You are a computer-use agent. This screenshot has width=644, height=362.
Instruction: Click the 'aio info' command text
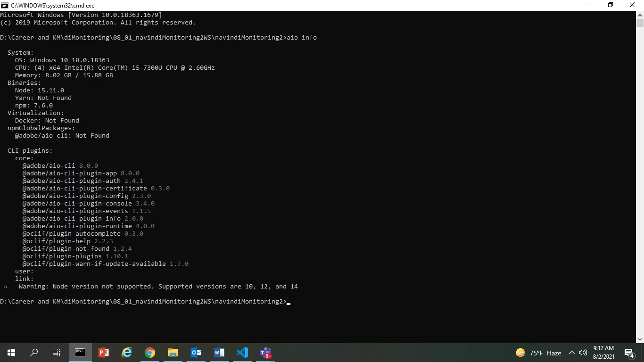(x=302, y=37)
